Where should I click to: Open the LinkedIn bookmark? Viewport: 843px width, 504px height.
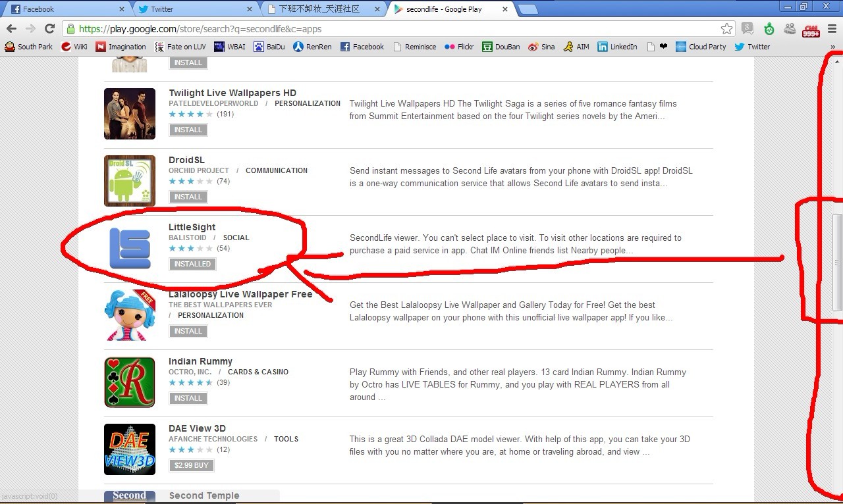point(617,47)
